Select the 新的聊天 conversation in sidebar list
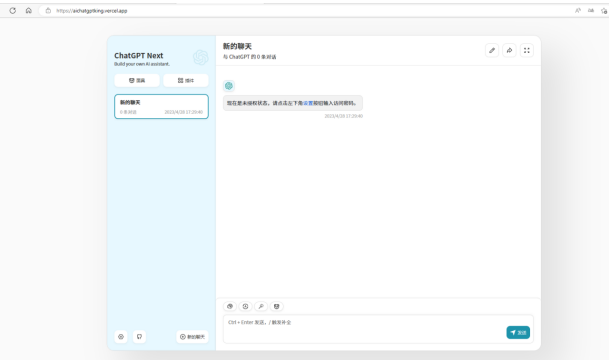Viewport: 609px width, 360px height. point(161,106)
